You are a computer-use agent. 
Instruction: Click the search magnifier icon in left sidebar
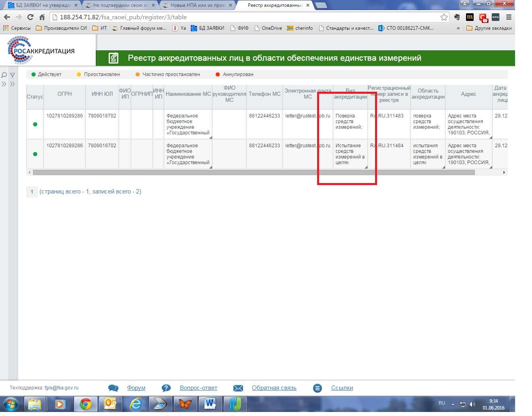4,75
